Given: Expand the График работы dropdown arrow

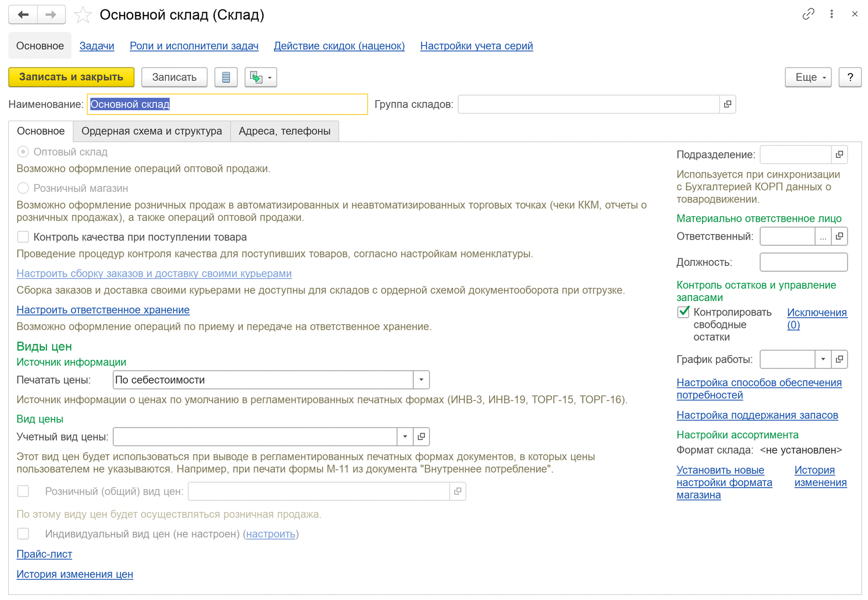Looking at the screenshot, I should tap(823, 359).
